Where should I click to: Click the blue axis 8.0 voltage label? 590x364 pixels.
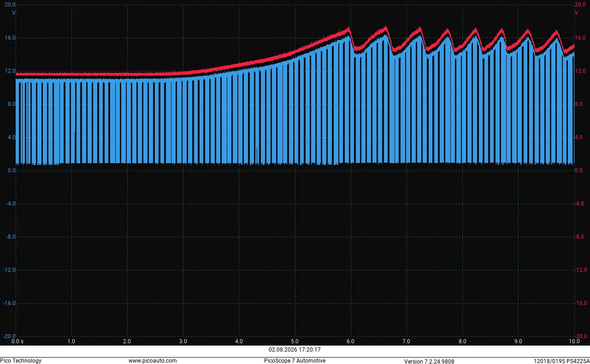[12, 104]
